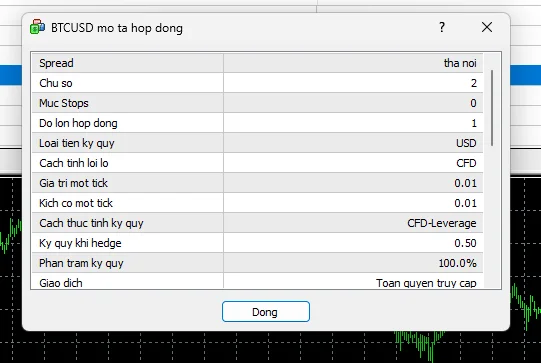Click the Chu so value 2
Image resolution: width=541 pixels, height=363 pixels.
tap(474, 83)
